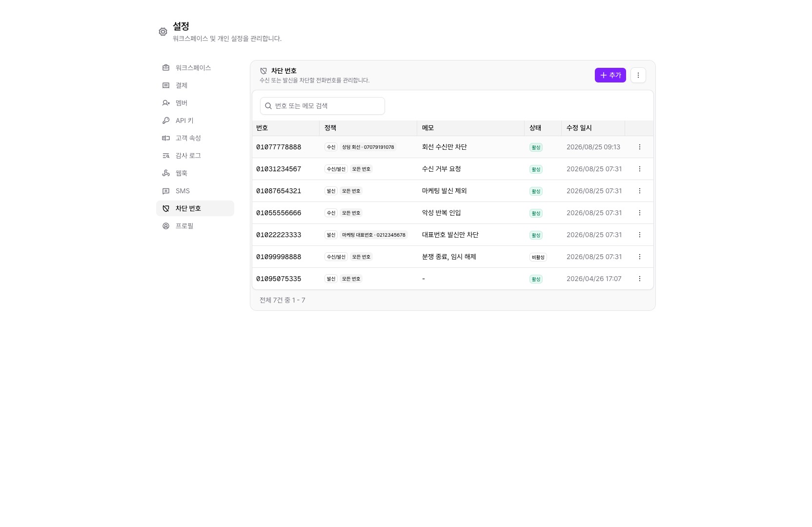The height and width of the screenshot is (527, 812).
Task: Select the number 01077778888
Action: 279,147
